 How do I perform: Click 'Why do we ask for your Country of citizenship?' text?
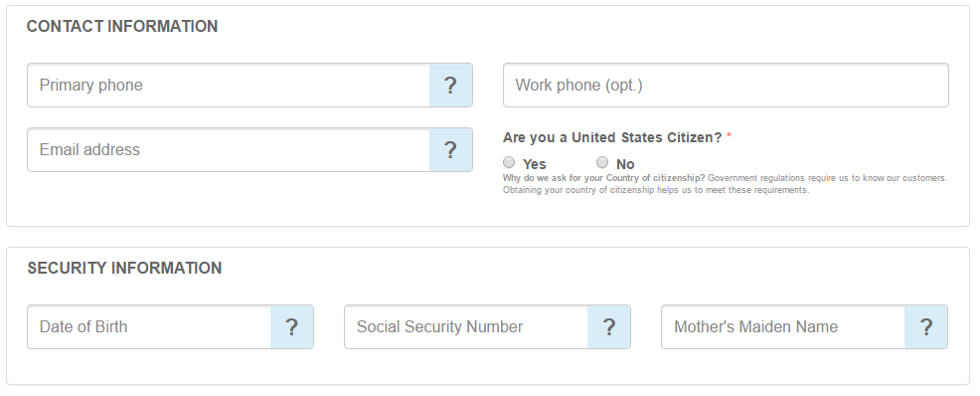point(603,178)
